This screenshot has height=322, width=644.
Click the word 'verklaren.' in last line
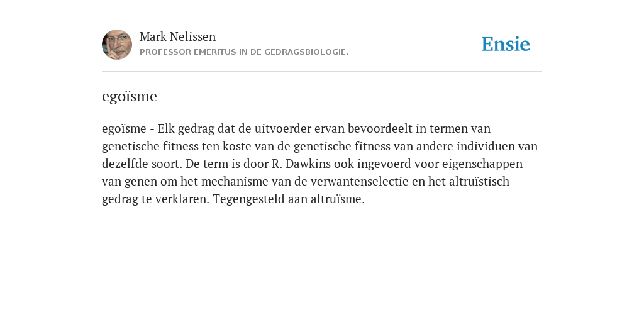182,199
